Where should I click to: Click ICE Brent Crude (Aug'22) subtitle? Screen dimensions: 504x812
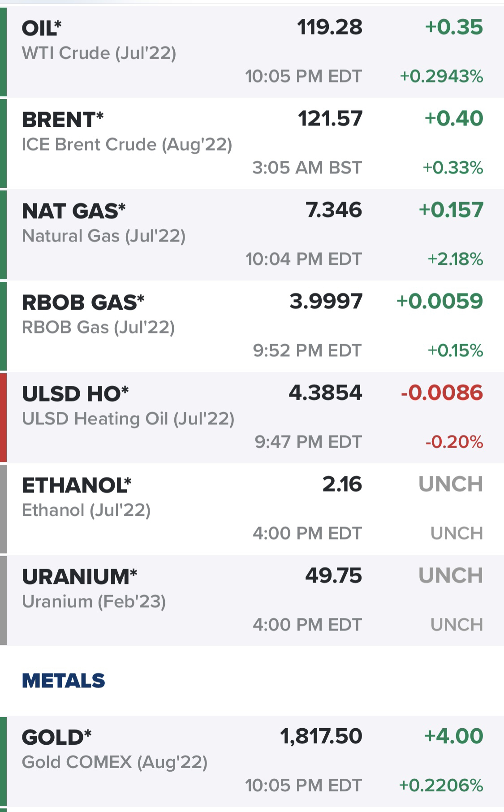[127, 144]
